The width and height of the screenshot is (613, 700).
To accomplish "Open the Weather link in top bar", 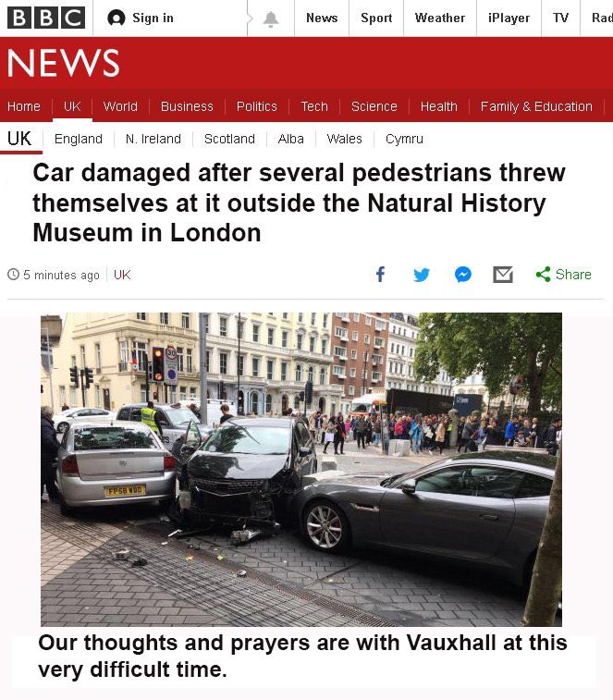I will 440,18.
